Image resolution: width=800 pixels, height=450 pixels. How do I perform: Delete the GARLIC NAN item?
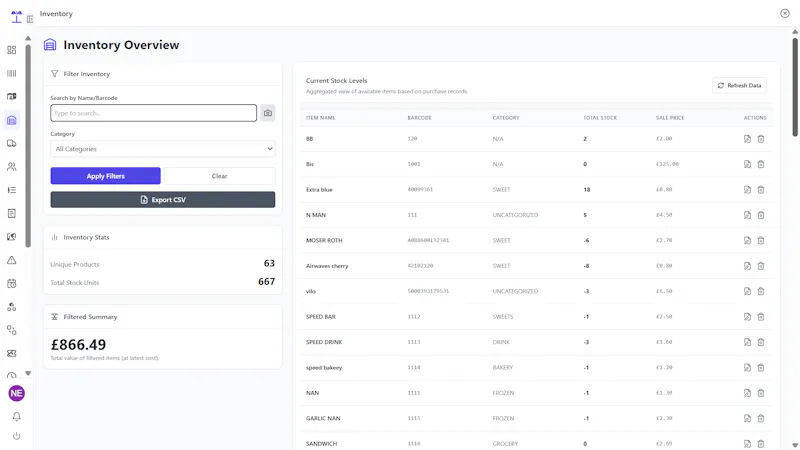point(761,418)
